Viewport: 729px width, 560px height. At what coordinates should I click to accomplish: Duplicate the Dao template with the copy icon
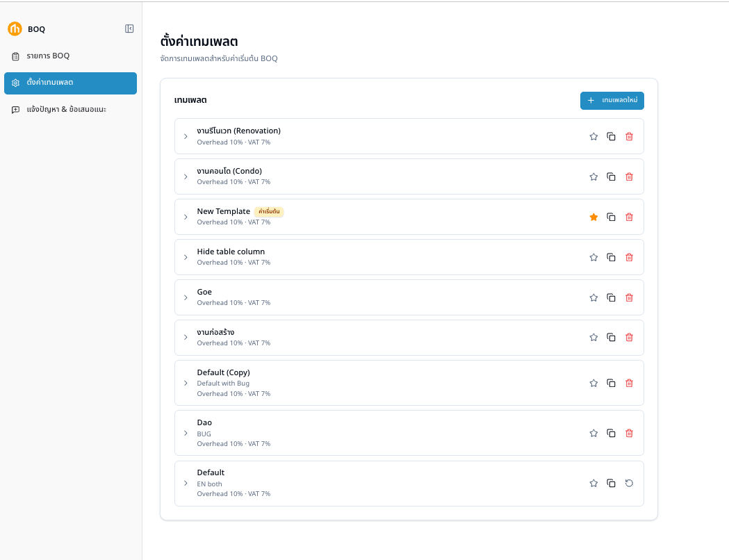pyautogui.click(x=611, y=433)
